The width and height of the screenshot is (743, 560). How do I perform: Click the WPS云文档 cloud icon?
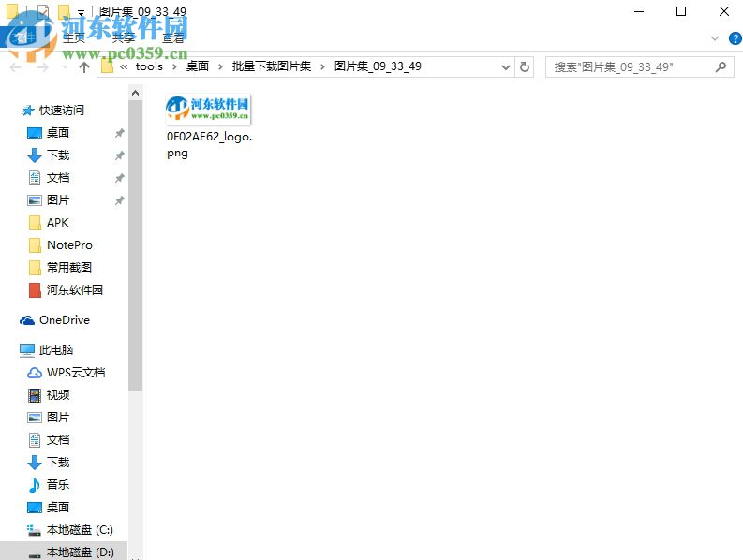tap(34, 373)
